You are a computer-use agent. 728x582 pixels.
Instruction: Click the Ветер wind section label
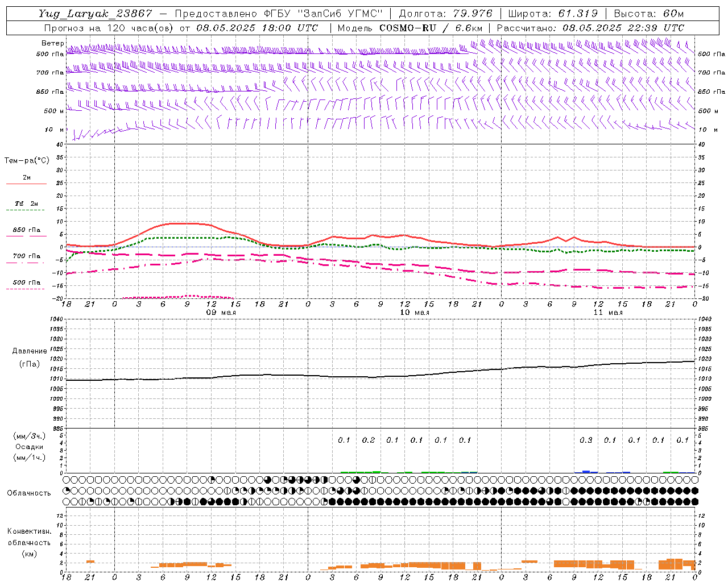coord(53,43)
